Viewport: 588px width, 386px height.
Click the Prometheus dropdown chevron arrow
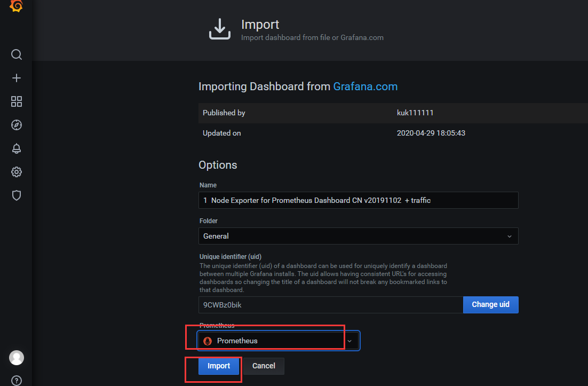click(x=349, y=341)
